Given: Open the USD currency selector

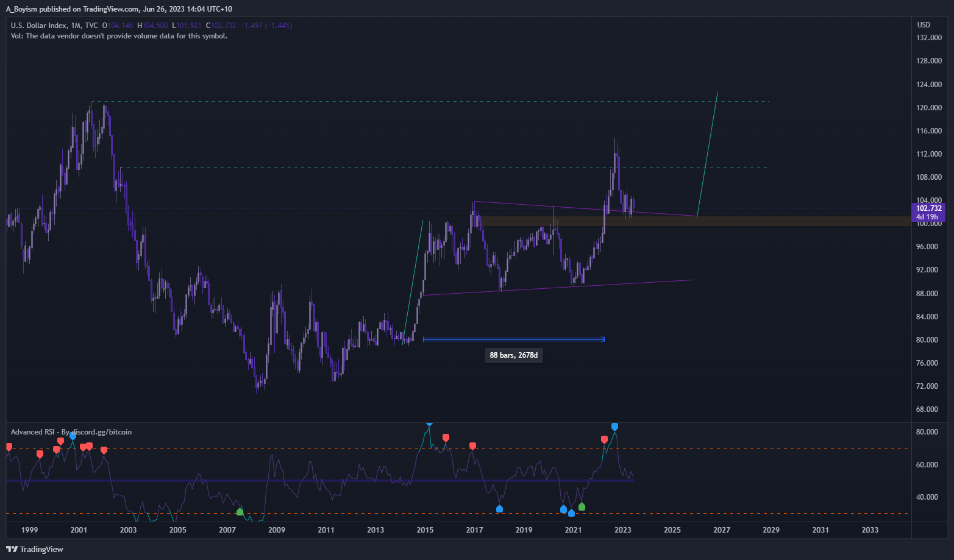Looking at the screenshot, I should coord(924,25).
